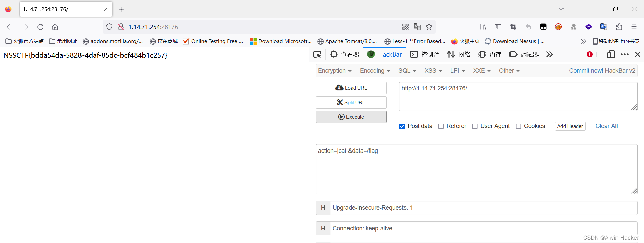Close the 1.14.71.254:28176 tab

pyautogui.click(x=106, y=9)
